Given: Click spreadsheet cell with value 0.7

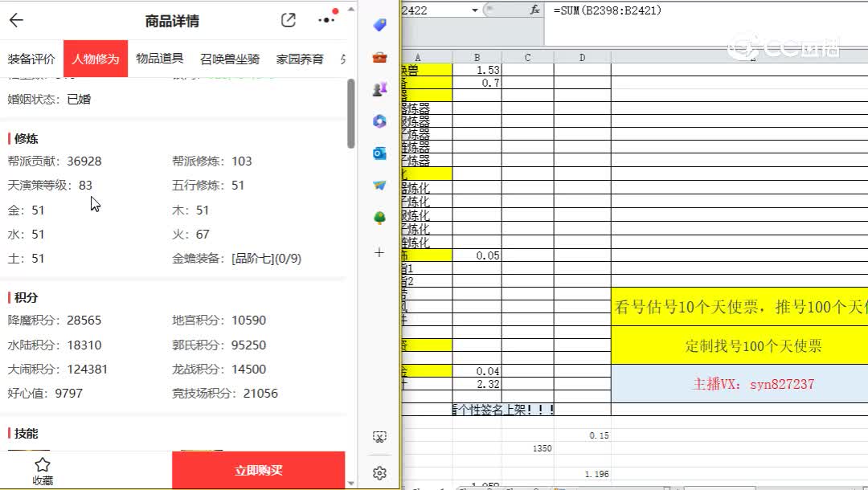Looking at the screenshot, I should click(477, 83).
